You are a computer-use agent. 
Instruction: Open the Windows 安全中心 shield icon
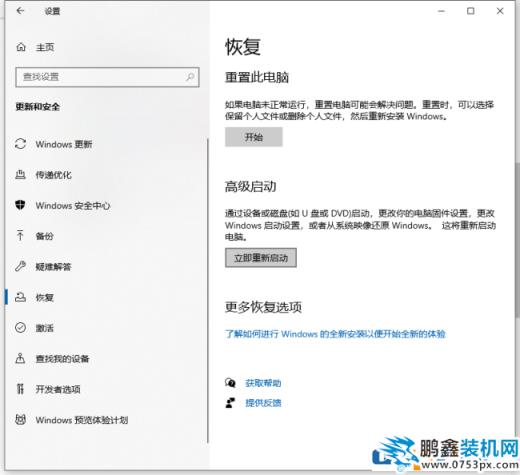point(20,205)
